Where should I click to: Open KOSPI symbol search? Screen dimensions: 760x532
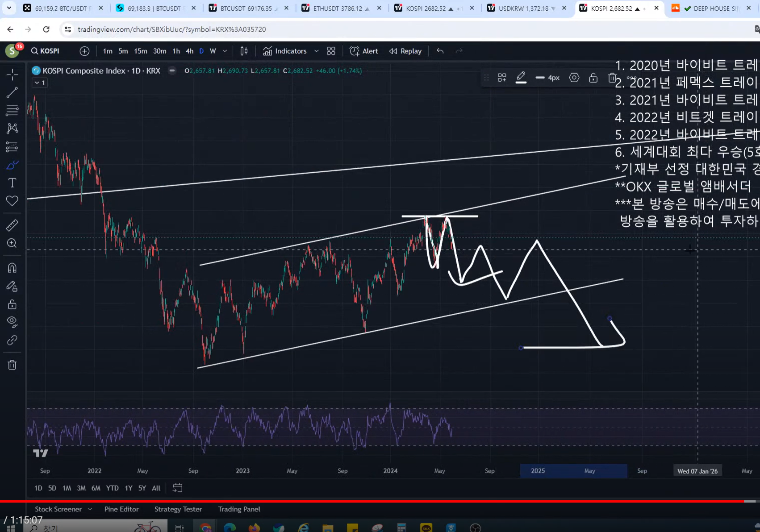tap(45, 51)
